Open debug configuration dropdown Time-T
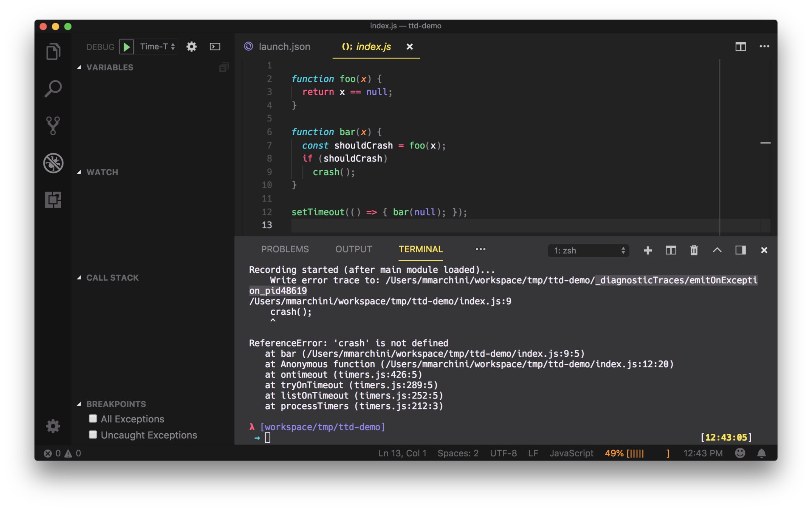812x510 pixels. point(157,47)
